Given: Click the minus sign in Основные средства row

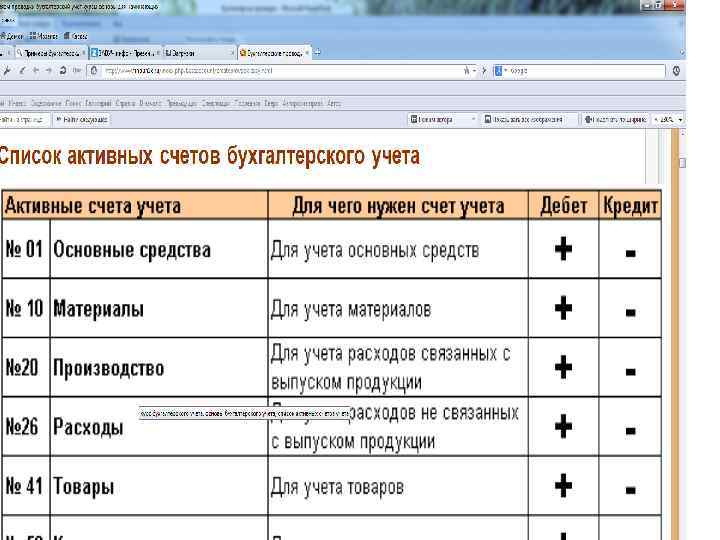Looking at the screenshot, I should click(x=630, y=253).
